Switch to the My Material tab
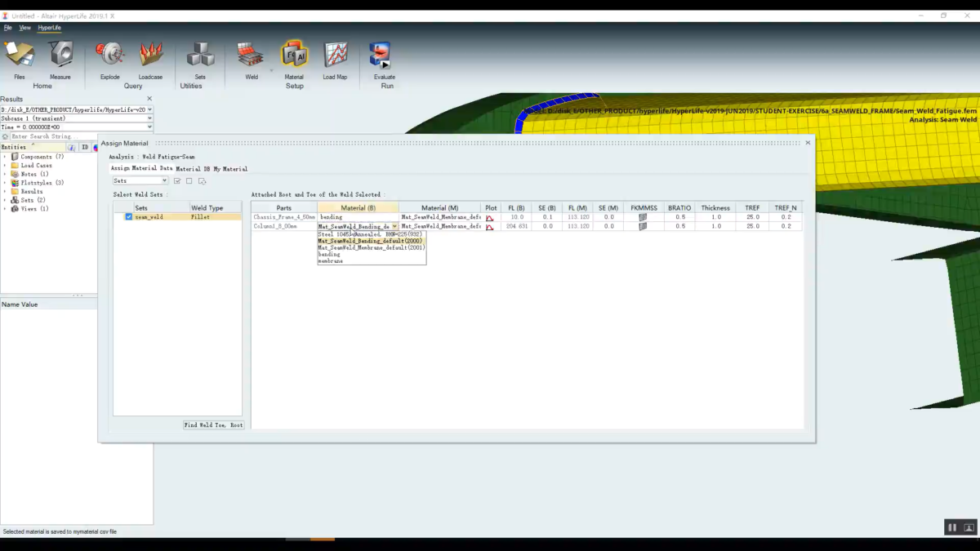This screenshot has height=551, width=980. (x=230, y=169)
